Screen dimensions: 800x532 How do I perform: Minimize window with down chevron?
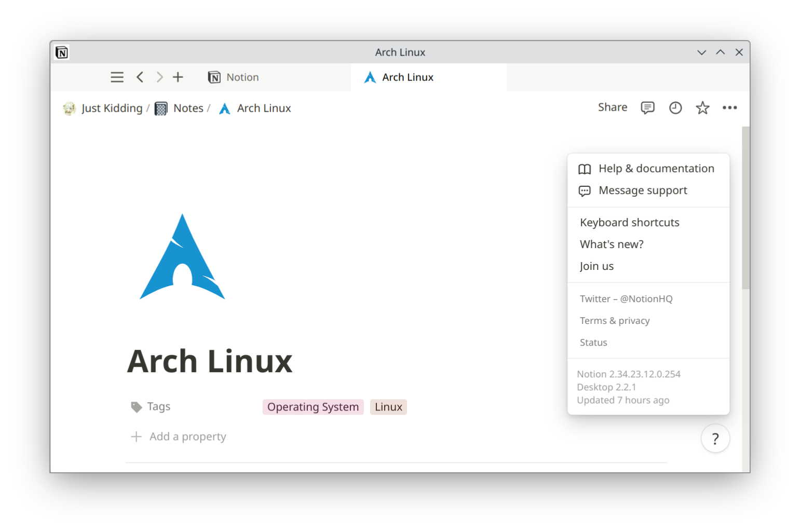pyautogui.click(x=702, y=52)
